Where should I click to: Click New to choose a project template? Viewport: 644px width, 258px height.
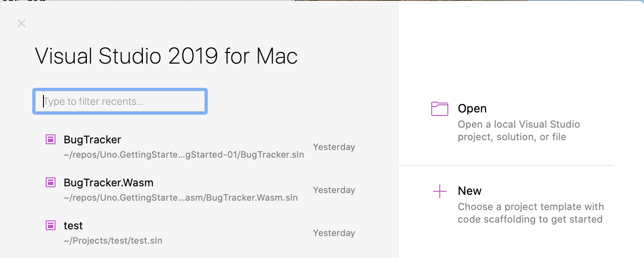469,191
